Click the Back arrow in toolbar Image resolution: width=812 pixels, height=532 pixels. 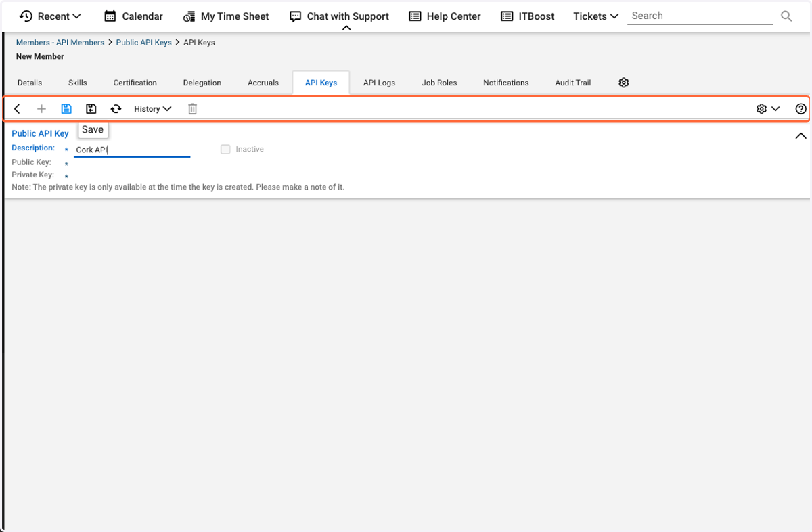pos(18,109)
